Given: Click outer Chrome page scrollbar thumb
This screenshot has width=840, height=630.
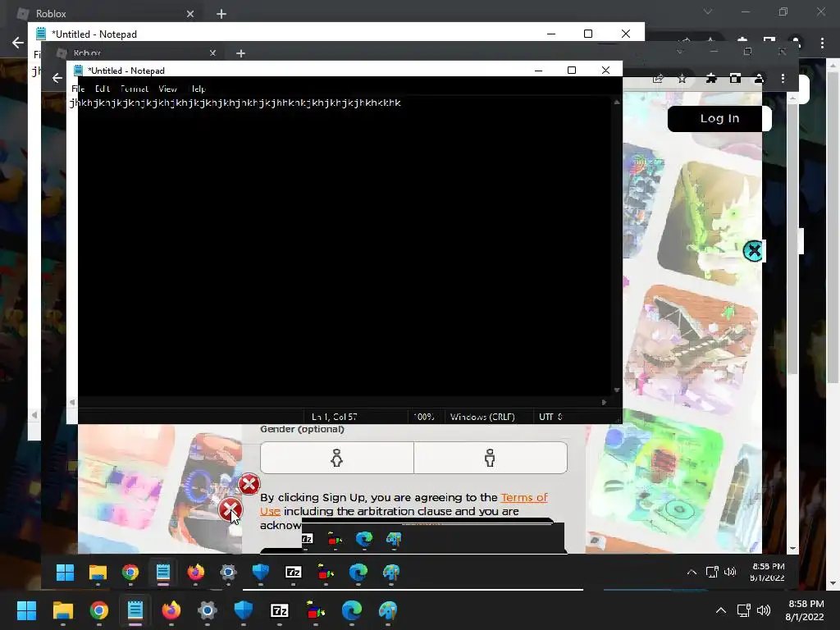Looking at the screenshot, I should 833,228.
